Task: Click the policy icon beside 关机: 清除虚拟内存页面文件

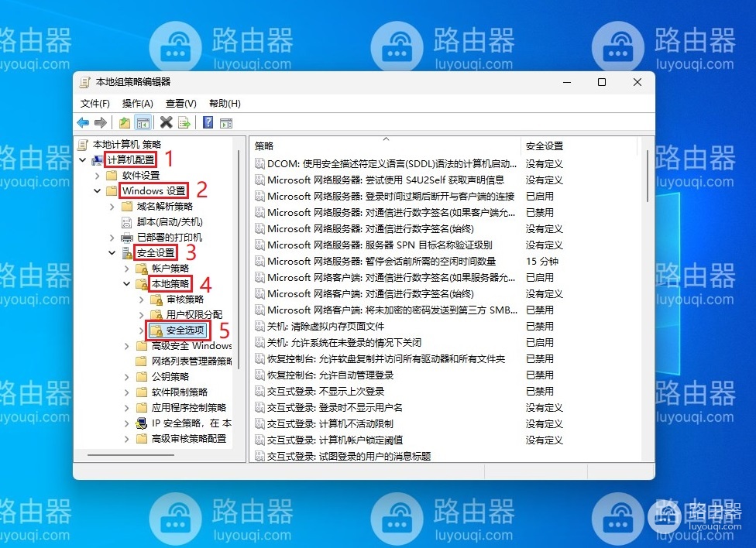Action: (260, 327)
